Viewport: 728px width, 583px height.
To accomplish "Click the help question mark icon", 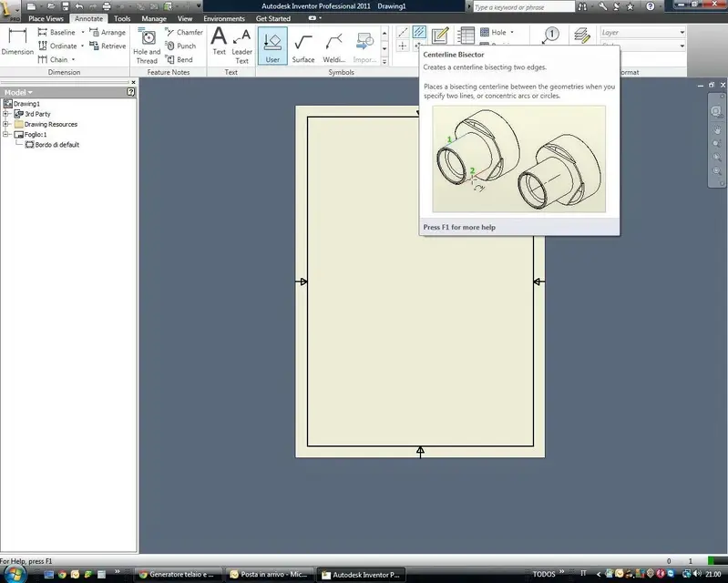I will [x=651, y=6].
